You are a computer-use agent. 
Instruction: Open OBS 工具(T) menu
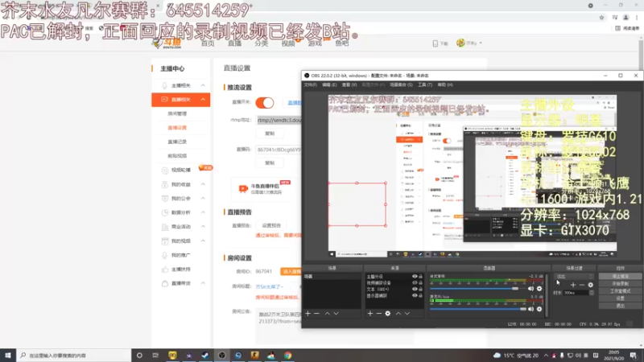[425, 85]
